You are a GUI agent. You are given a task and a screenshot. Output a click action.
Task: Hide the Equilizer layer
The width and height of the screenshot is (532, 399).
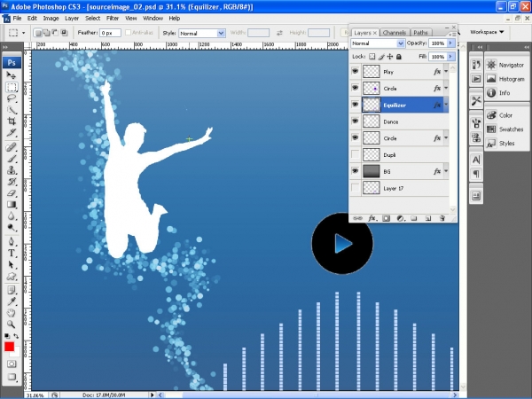(x=355, y=105)
